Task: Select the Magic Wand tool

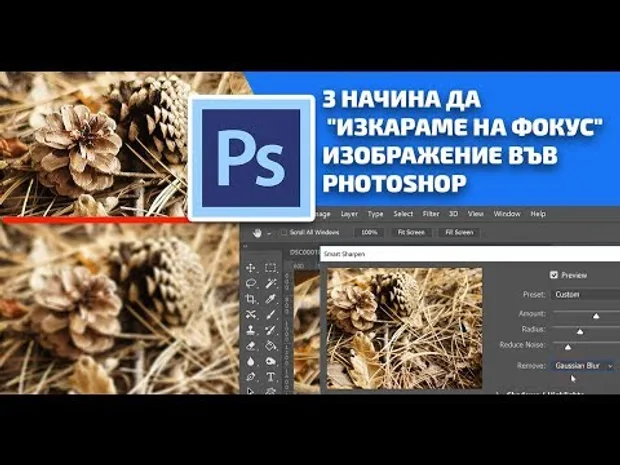Action: pyautogui.click(x=270, y=284)
